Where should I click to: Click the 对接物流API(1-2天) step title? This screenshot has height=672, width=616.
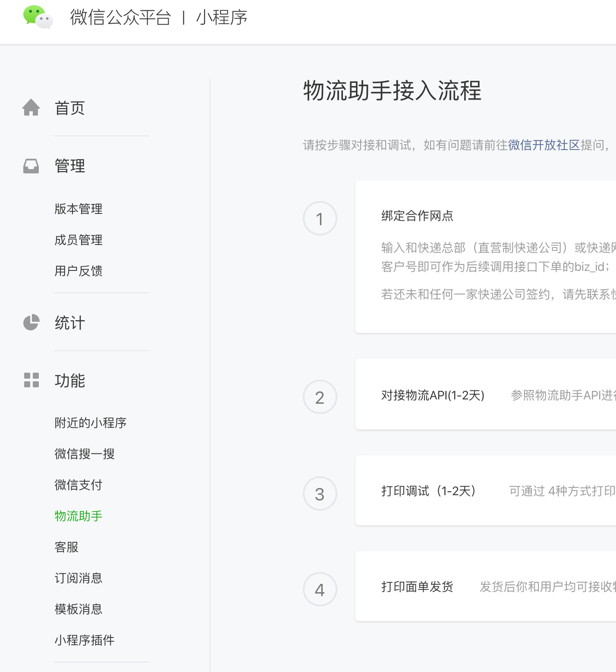(x=433, y=395)
